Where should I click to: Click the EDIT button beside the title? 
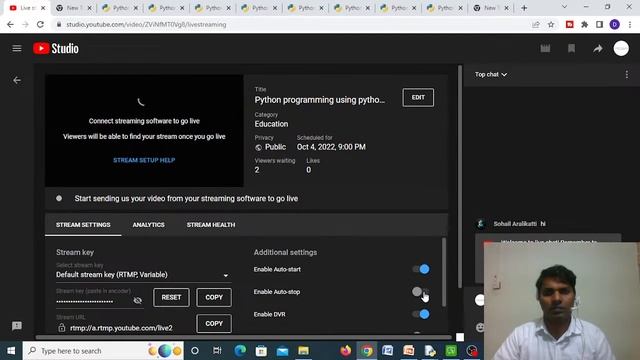418,97
